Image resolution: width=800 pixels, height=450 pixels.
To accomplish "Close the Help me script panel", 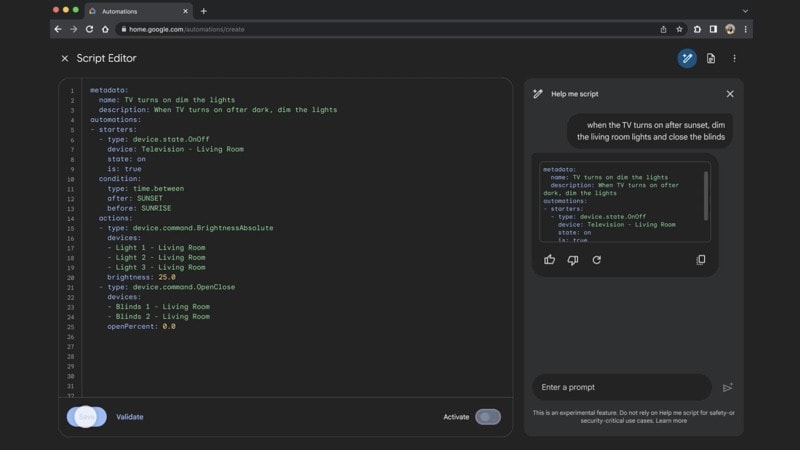I will tap(730, 94).
